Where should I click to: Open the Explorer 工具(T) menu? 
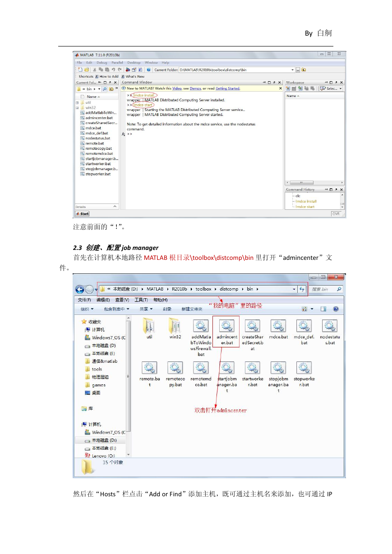pyautogui.click(x=141, y=300)
